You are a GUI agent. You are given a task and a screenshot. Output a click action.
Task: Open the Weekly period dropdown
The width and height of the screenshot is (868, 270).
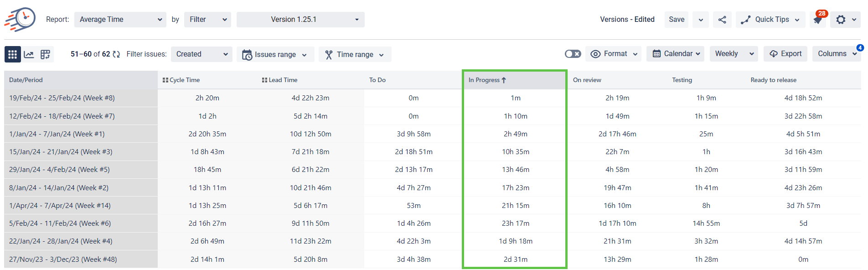point(734,54)
